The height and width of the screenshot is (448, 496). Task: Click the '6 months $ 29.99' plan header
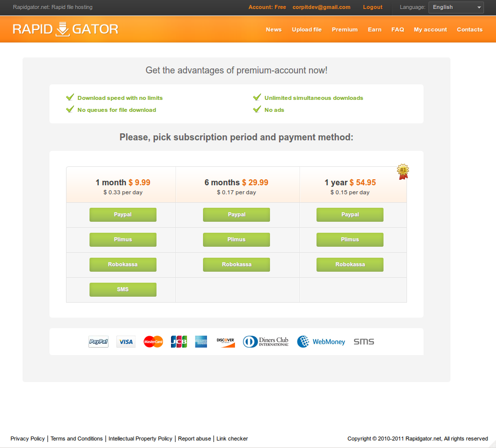click(236, 182)
